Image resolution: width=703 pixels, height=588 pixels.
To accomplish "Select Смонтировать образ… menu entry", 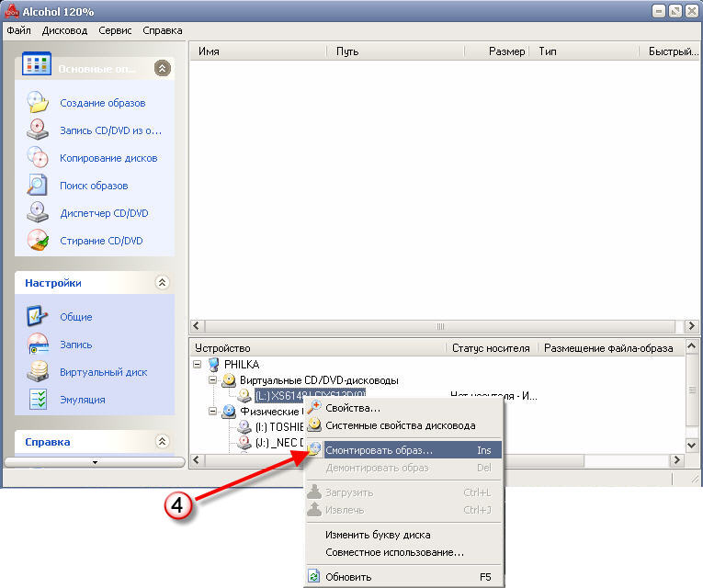I will pos(404,450).
